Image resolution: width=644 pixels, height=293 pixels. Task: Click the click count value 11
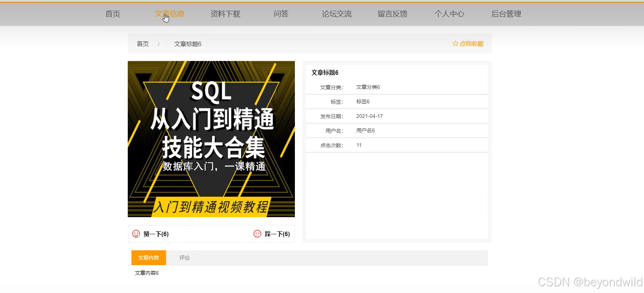pyautogui.click(x=359, y=145)
